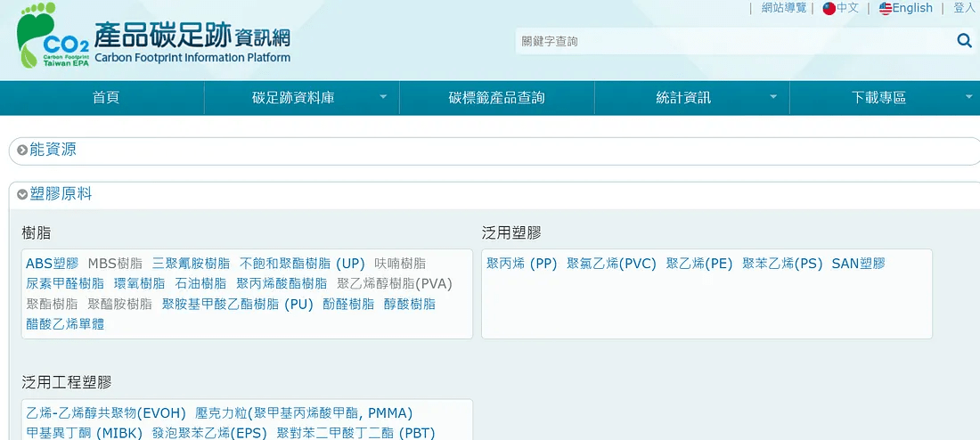
Task: Open 下載專區 menu item
Action: (878, 97)
